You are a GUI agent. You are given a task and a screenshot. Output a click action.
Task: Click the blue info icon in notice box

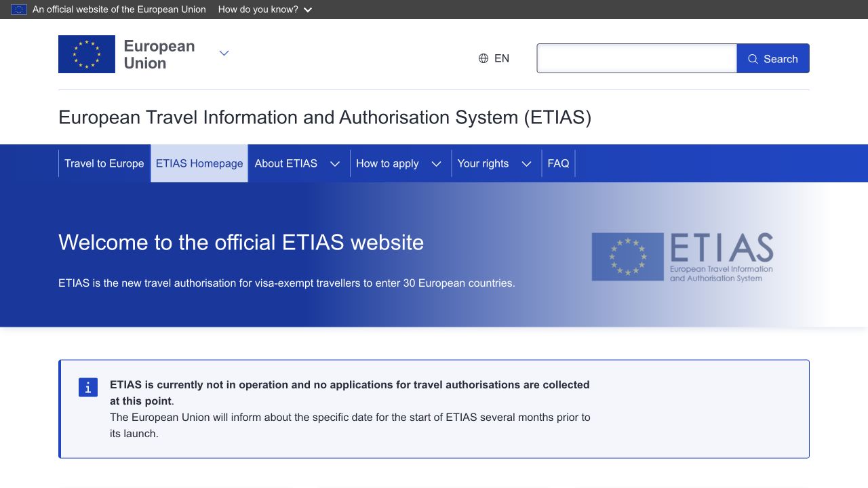pos(88,387)
